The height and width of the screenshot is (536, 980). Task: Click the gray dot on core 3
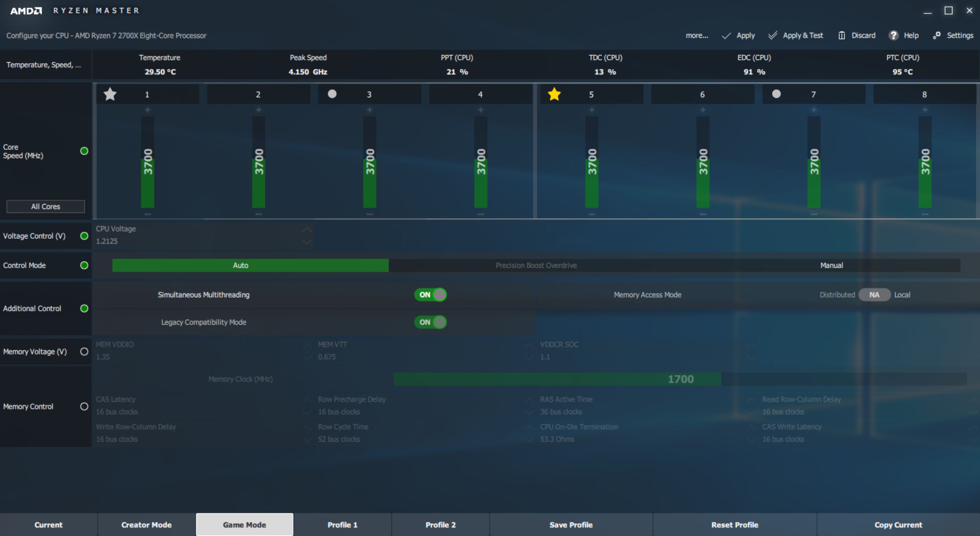click(x=332, y=94)
